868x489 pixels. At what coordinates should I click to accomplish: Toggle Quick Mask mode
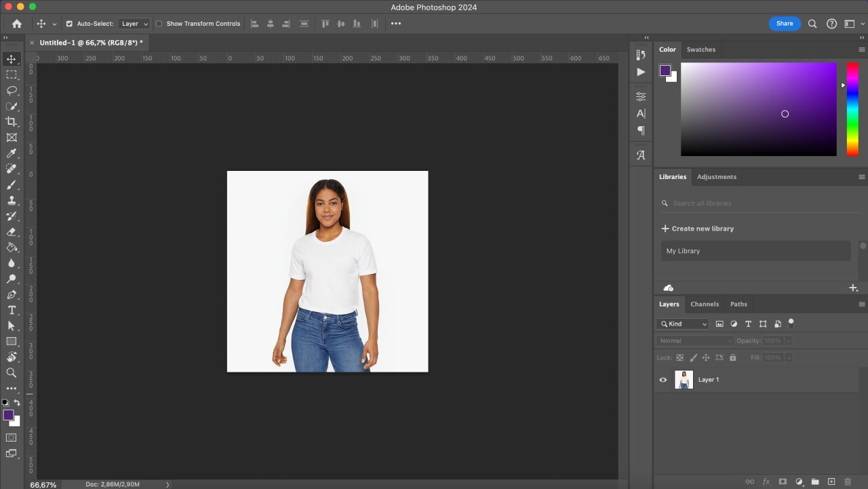[x=12, y=437]
